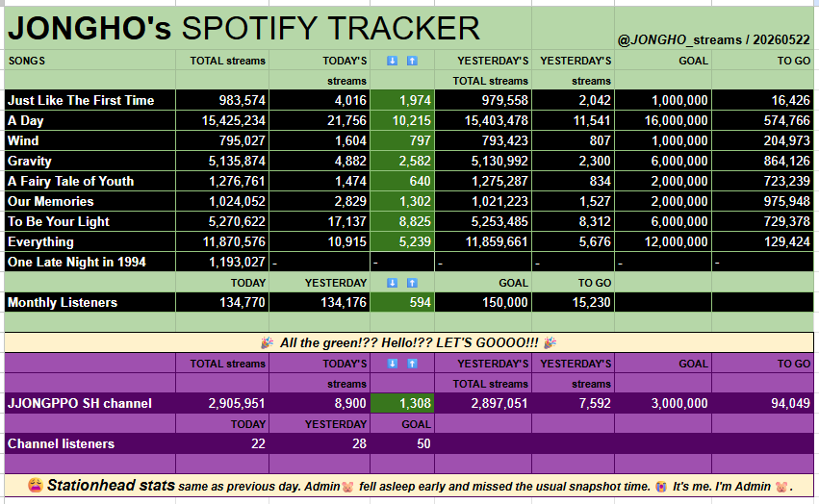This screenshot has width=819, height=504.
Task: Click the hamster emoji after the first 'Admin' in the note
Action: pos(347,487)
